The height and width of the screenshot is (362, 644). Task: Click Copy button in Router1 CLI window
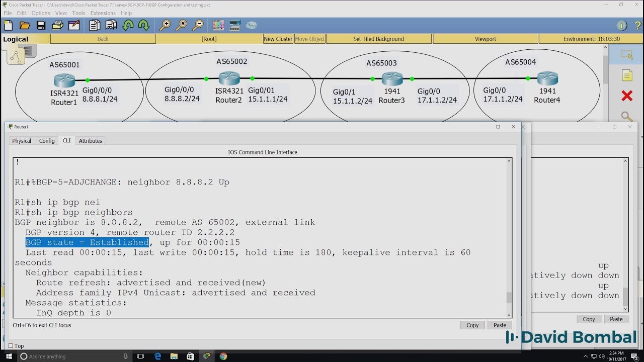point(472,325)
